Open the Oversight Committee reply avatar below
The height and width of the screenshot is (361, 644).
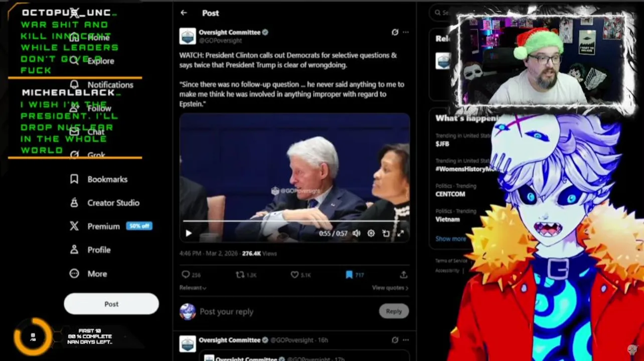[188, 343]
